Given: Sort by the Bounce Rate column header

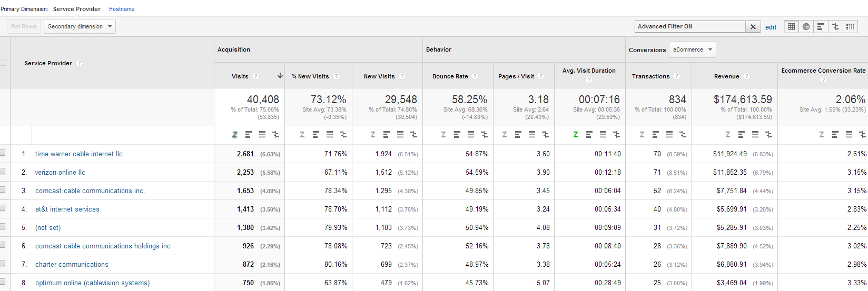Looking at the screenshot, I should pos(450,76).
